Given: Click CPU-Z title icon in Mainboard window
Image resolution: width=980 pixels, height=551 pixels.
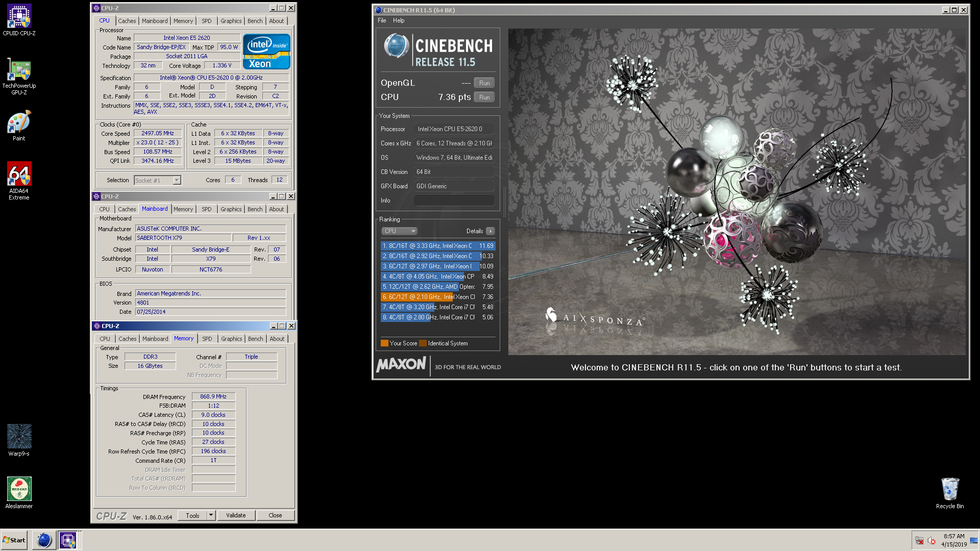Looking at the screenshot, I should point(96,196).
